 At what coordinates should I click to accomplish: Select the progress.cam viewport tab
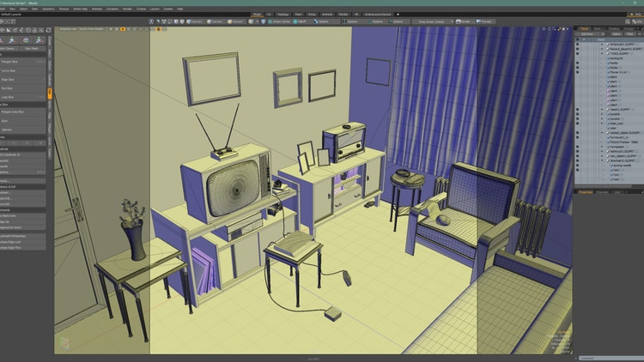(x=68, y=29)
